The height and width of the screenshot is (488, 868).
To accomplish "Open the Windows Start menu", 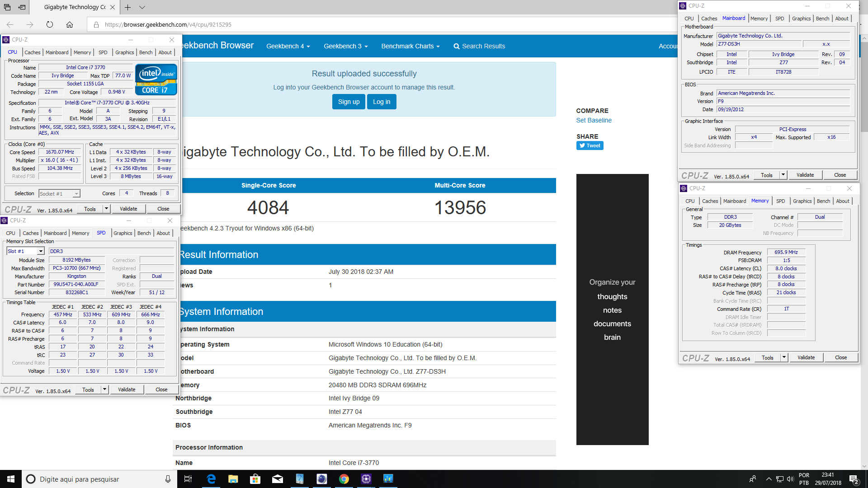I will [x=11, y=479].
